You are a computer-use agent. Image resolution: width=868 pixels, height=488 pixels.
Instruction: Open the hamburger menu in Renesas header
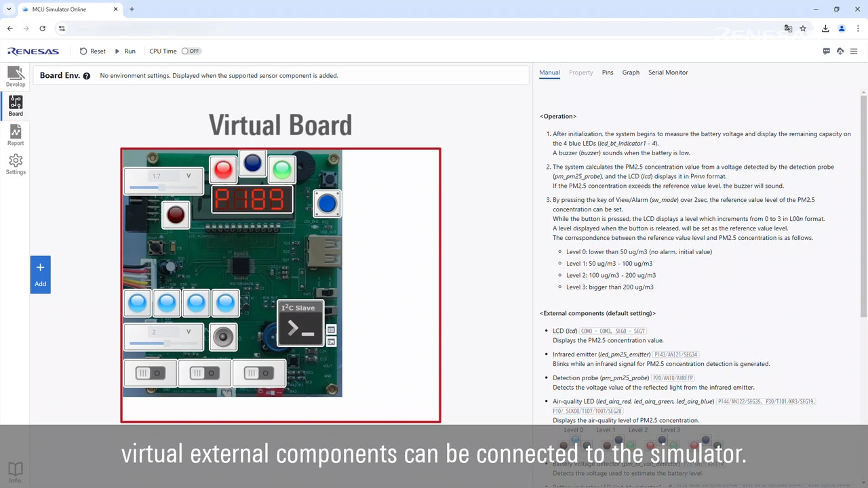coord(854,52)
